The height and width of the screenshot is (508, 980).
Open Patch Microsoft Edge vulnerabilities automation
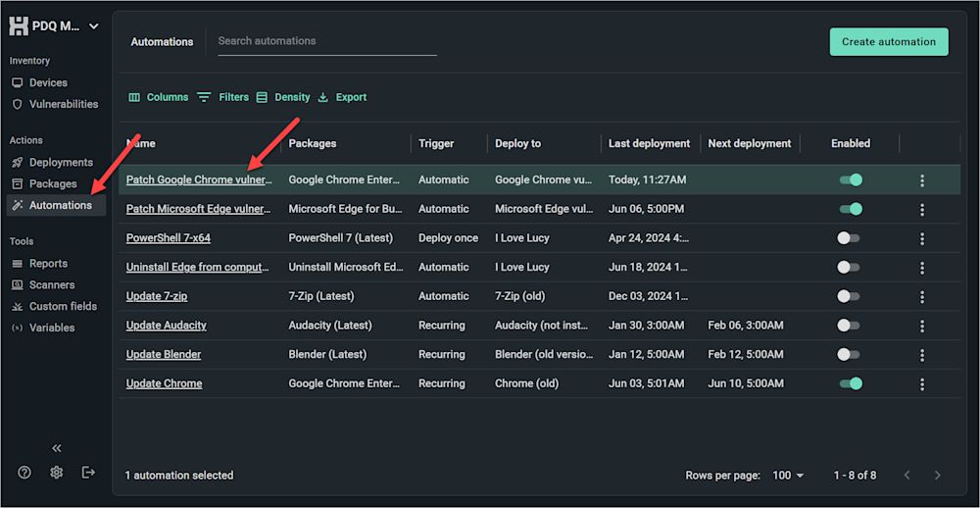pos(199,209)
